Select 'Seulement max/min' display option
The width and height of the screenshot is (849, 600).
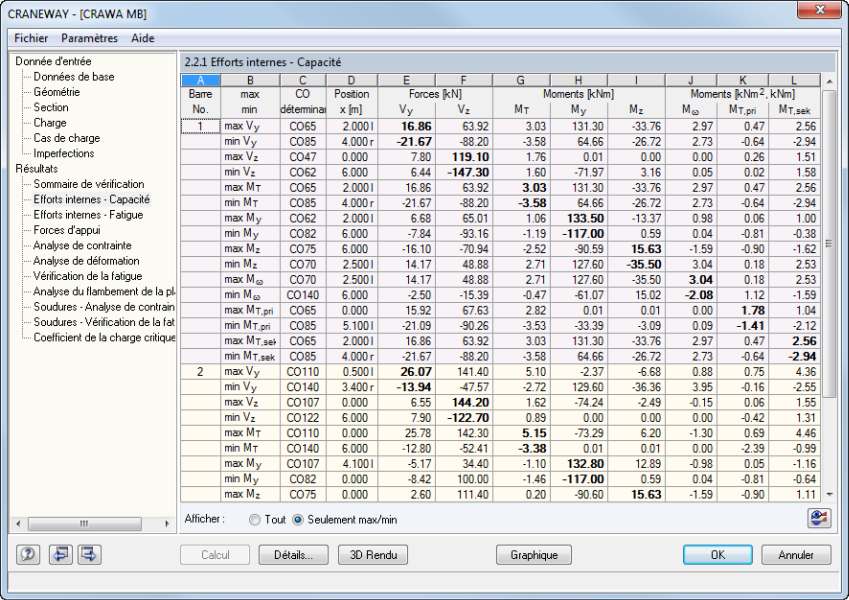[x=298, y=520]
